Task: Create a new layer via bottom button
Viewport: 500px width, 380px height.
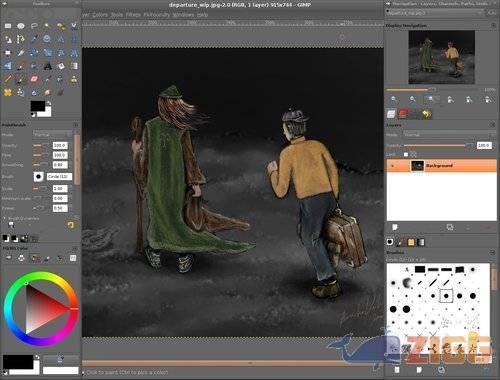Action: 395,227
